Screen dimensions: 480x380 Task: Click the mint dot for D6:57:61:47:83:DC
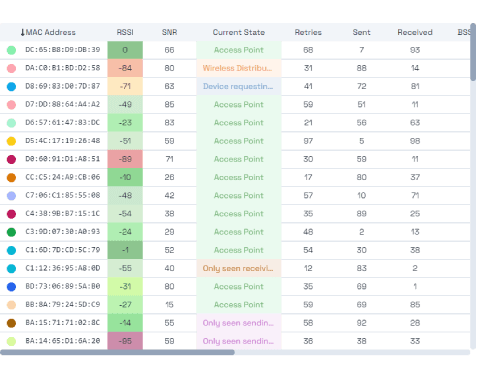[11, 123]
